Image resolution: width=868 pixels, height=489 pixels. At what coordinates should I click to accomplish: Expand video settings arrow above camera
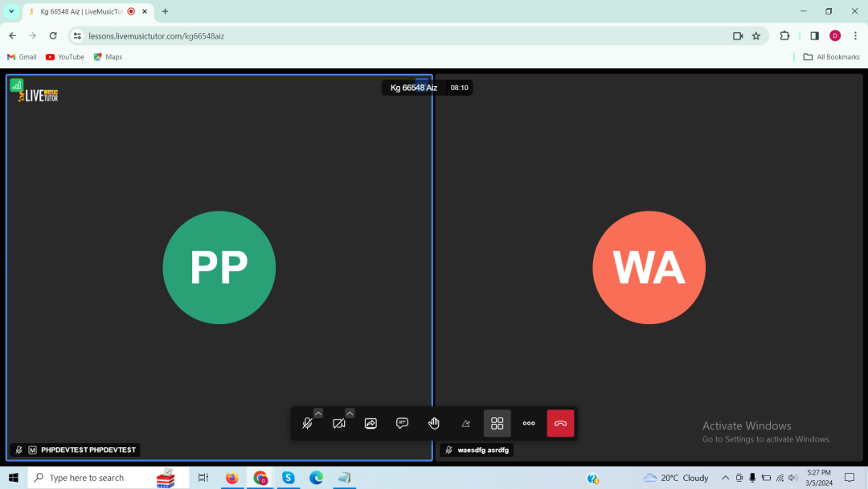coord(350,413)
